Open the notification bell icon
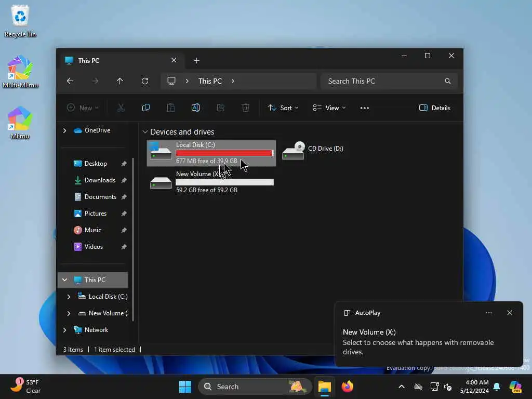Viewport: 532px width, 399px height. [497, 387]
